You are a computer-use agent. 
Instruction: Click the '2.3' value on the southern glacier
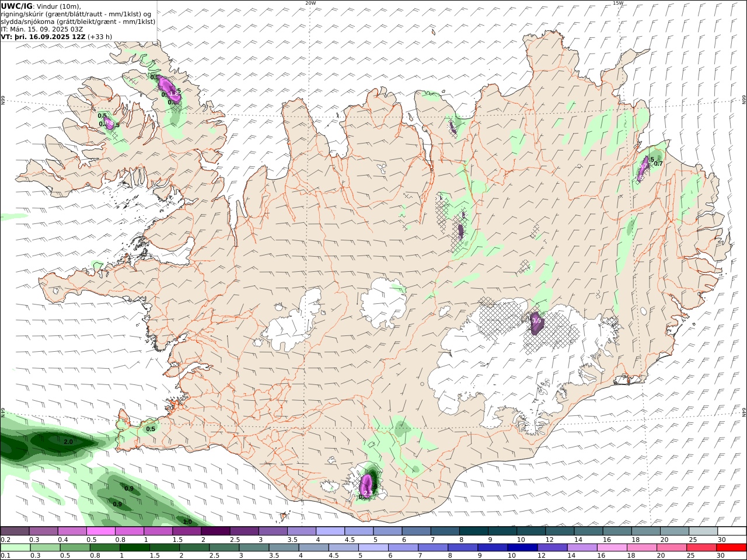tap(368, 494)
